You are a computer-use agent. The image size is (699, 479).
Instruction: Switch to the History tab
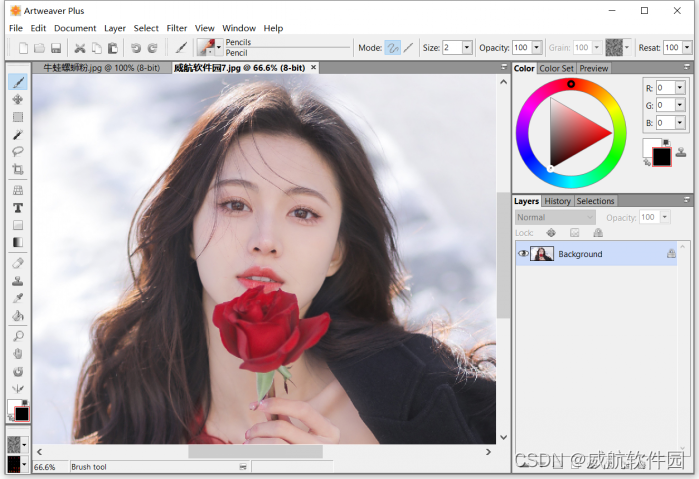(557, 201)
